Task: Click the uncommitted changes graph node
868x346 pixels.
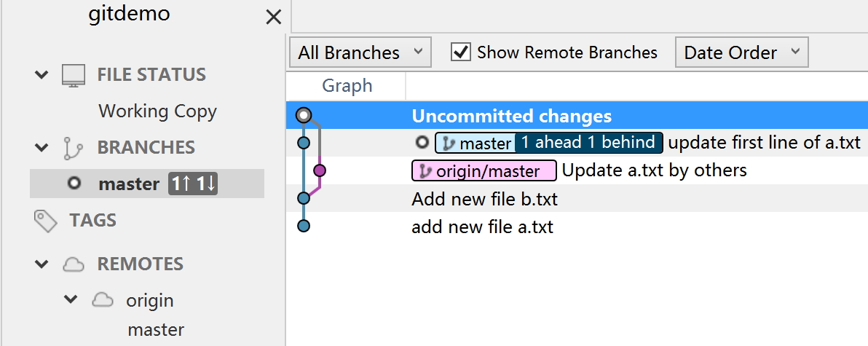Action: pos(304,115)
